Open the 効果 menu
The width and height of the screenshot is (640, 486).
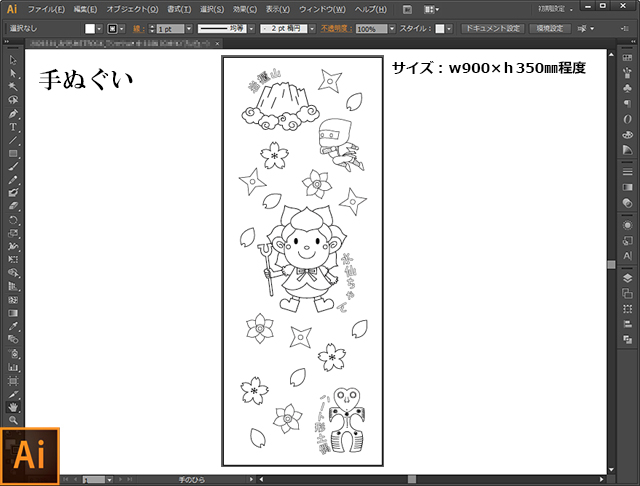(244, 9)
